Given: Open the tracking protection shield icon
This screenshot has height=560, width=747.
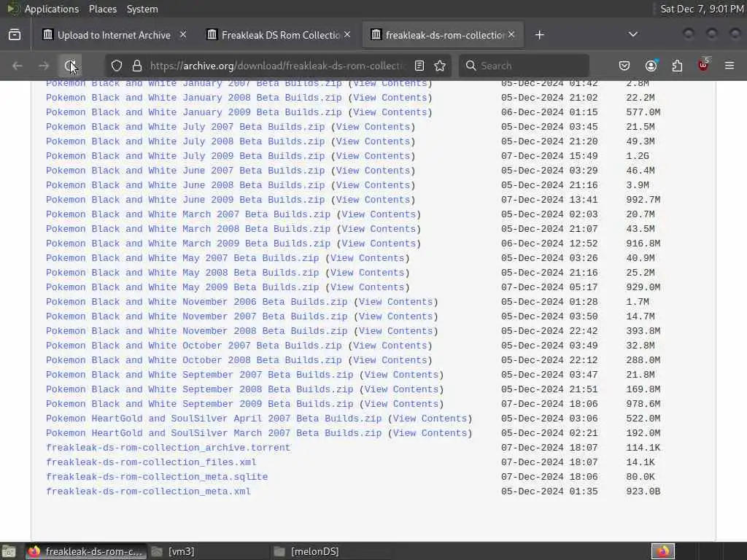Looking at the screenshot, I should pos(117,66).
